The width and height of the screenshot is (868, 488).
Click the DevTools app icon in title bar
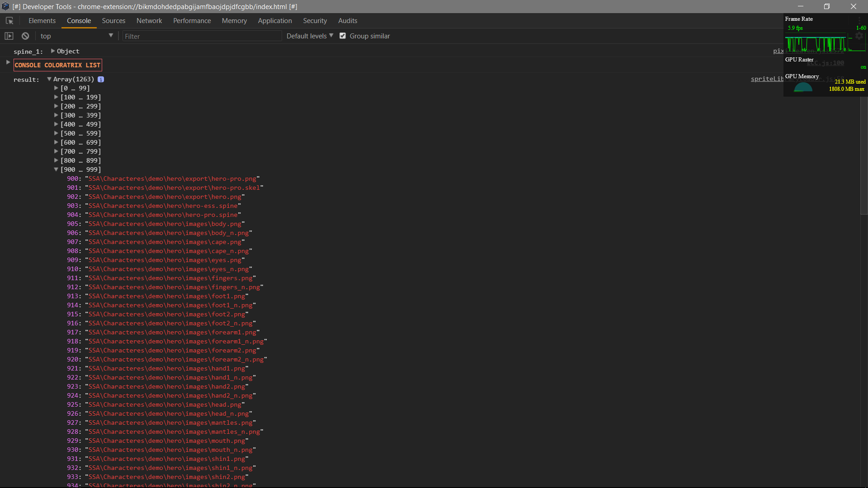pyautogui.click(x=5, y=6)
